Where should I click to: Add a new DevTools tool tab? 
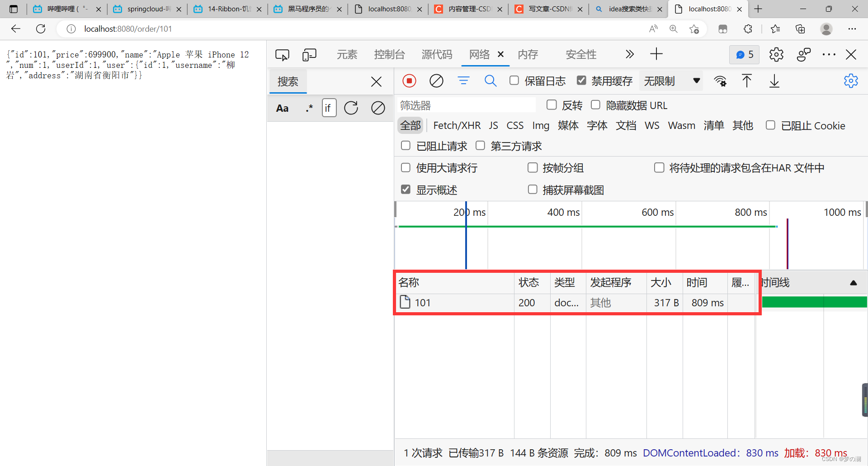(656, 54)
